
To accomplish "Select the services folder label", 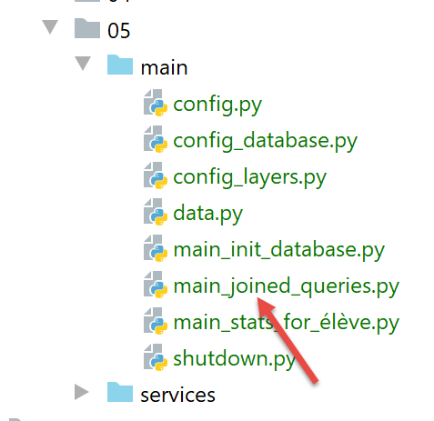I will [x=178, y=395].
